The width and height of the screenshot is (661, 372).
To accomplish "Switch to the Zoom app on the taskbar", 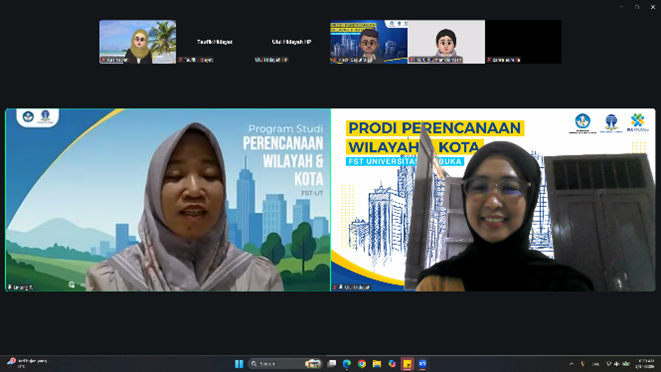I will [422, 364].
